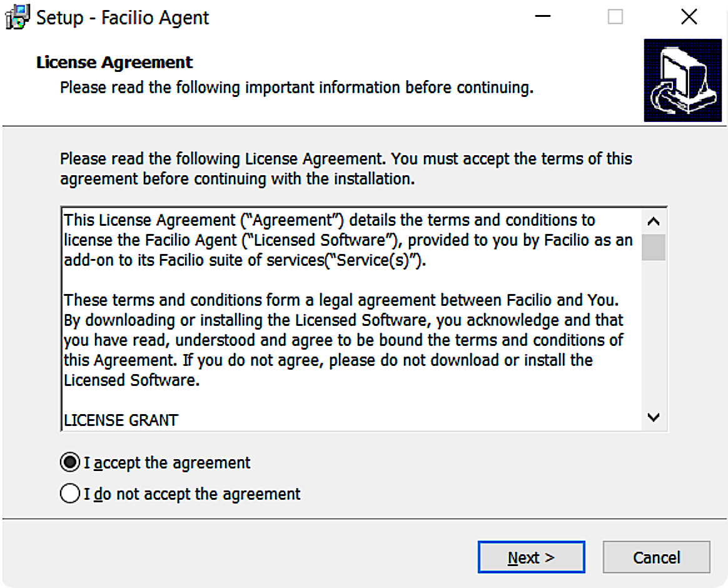This screenshot has height=588, width=728.
Task: Click the "LICENSE GRANT" line in license text
Action: [121, 420]
